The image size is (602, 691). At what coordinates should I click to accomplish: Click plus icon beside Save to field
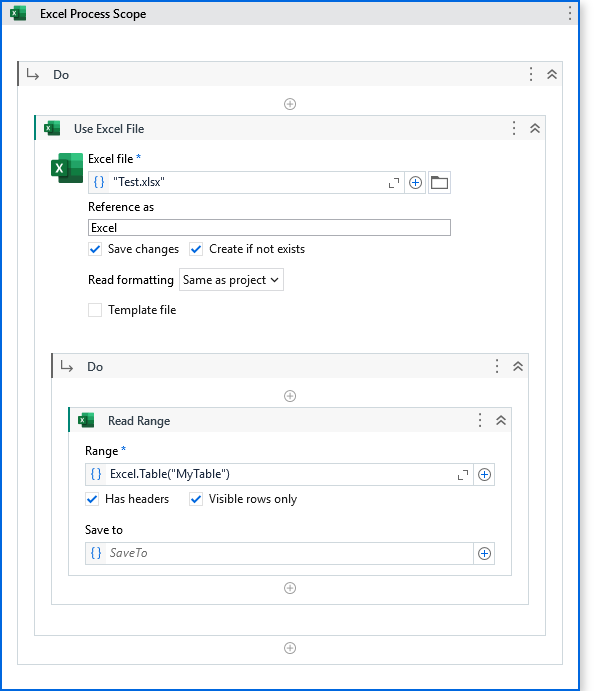coord(484,553)
